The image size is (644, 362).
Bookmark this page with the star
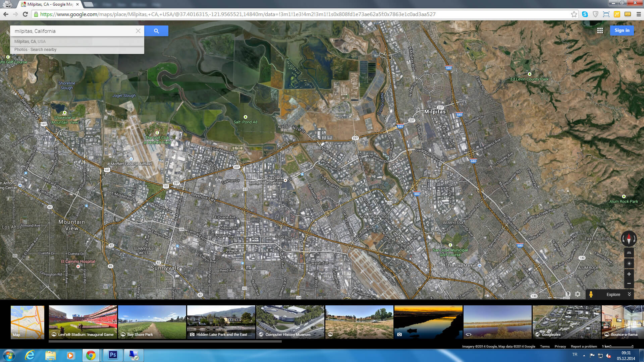coord(574,14)
